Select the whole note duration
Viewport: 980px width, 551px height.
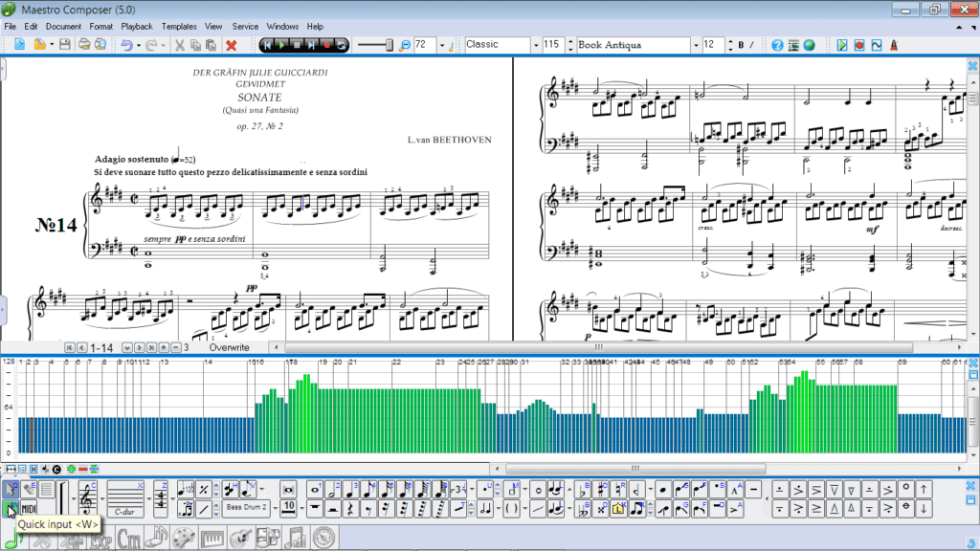(315, 489)
